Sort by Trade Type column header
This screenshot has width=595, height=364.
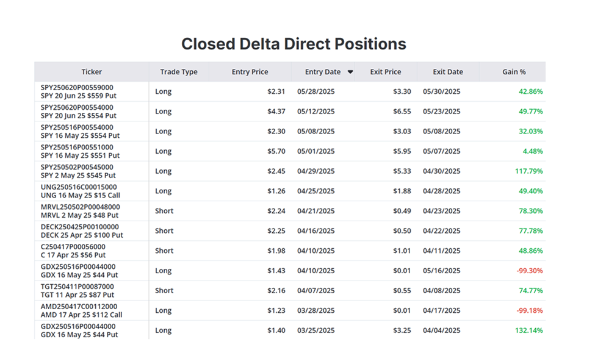click(x=179, y=72)
